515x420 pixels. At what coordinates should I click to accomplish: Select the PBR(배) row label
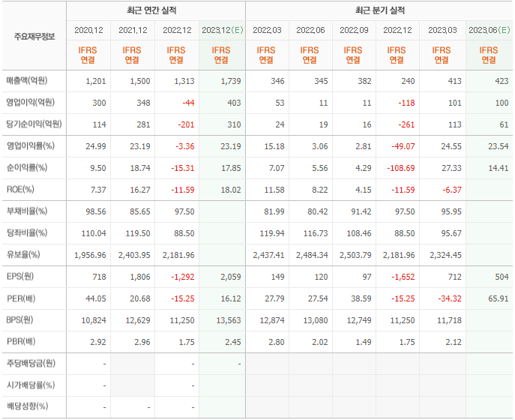(21, 341)
